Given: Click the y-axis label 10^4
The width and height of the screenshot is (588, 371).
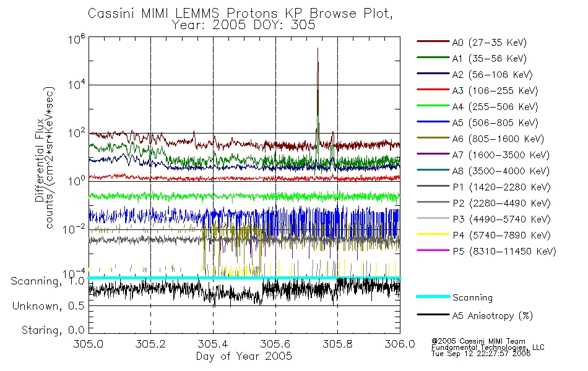Looking at the screenshot, I should click(77, 85).
